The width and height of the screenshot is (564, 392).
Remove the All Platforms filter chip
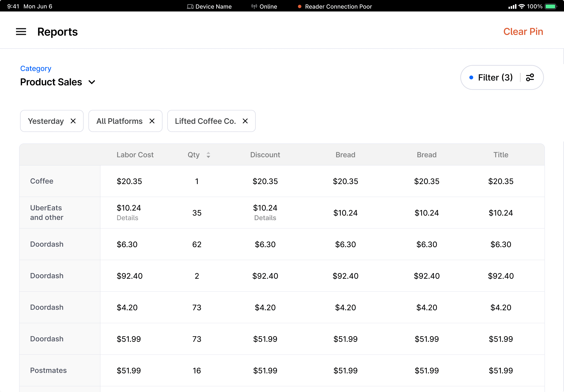pos(152,121)
